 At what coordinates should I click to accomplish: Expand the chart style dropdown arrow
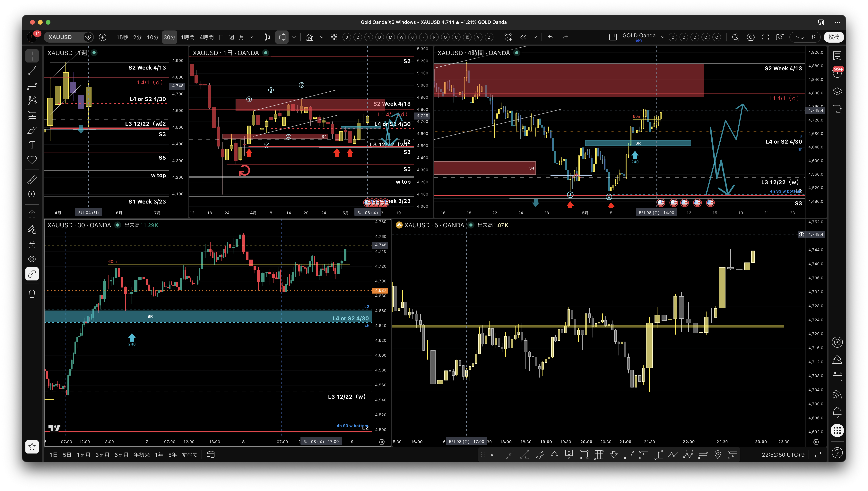pyautogui.click(x=294, y=37)
